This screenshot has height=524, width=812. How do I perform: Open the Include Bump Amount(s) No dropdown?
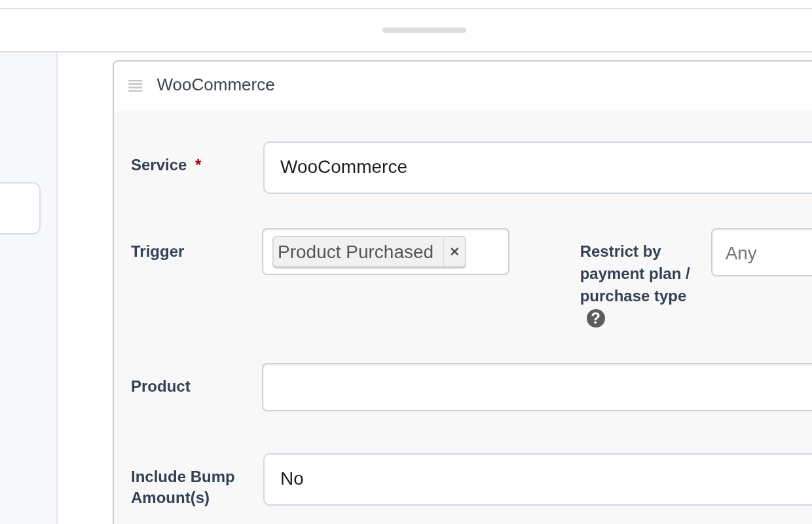[538, 479]
